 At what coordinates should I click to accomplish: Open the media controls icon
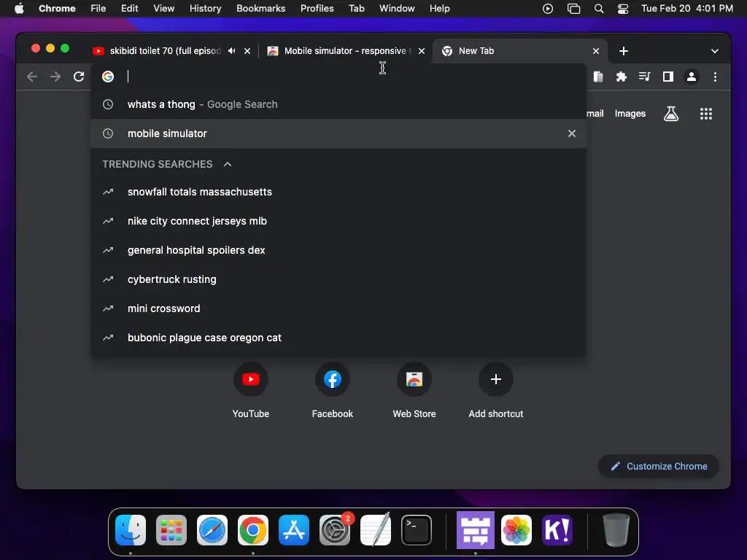coord(645,77)
